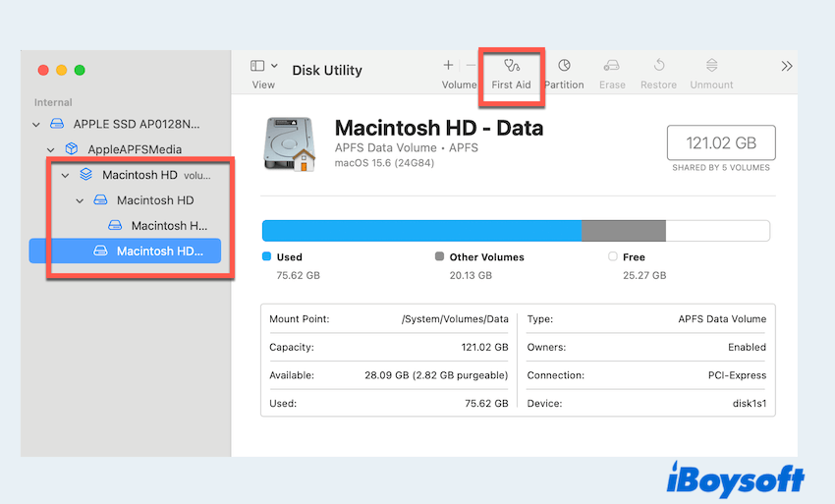
Task: Collapse the APPLE SSD AP0128N disk
Action: [36, 125]
